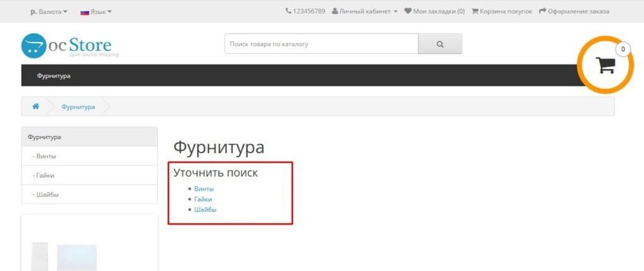Expand the Личный кабинет account dropdown

coord(365,12)
